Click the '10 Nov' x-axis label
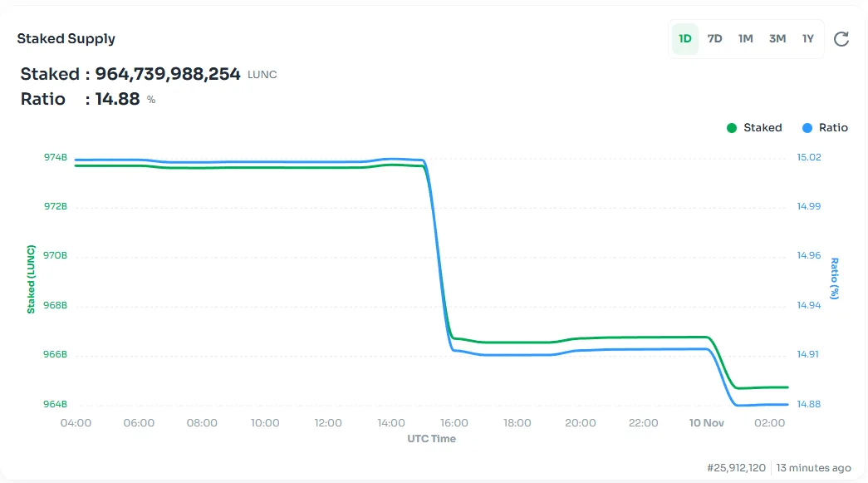This screenshot has height=483, width=868. pos(706,422)
